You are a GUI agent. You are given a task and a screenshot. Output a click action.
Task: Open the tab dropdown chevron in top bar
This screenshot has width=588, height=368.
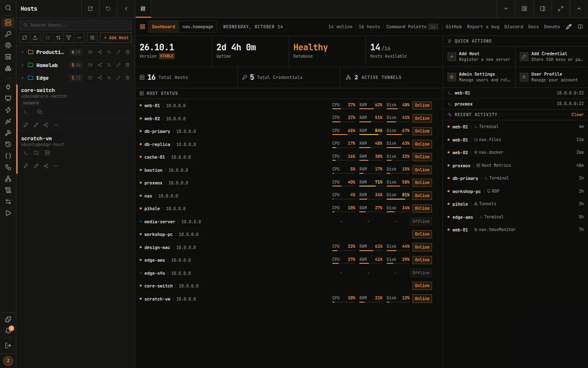click(506, 9)
